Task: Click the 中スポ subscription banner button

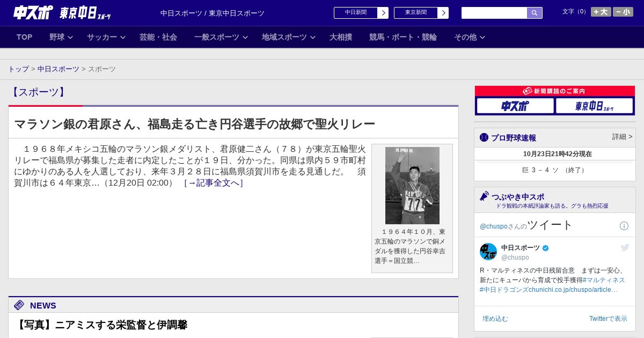Action: (515, 106)
